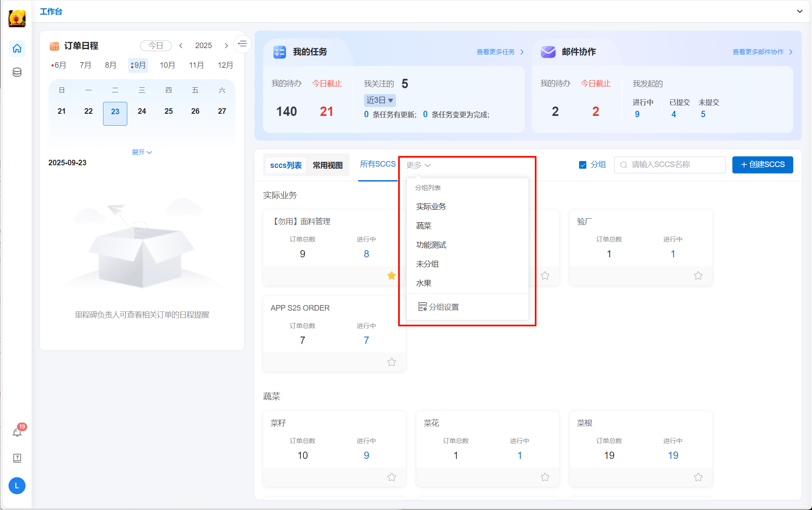This screenshot has width=812, height=510.
Task: Collapse the 更多 dropdown menu
Action: [418, 165]
